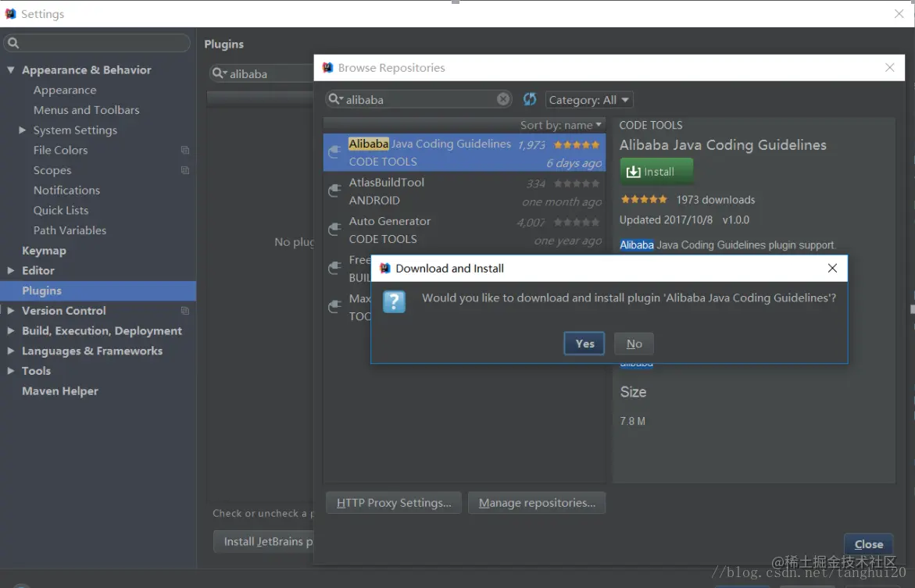
Task: Select Plugins in settings tree
Action: [98, 290]
